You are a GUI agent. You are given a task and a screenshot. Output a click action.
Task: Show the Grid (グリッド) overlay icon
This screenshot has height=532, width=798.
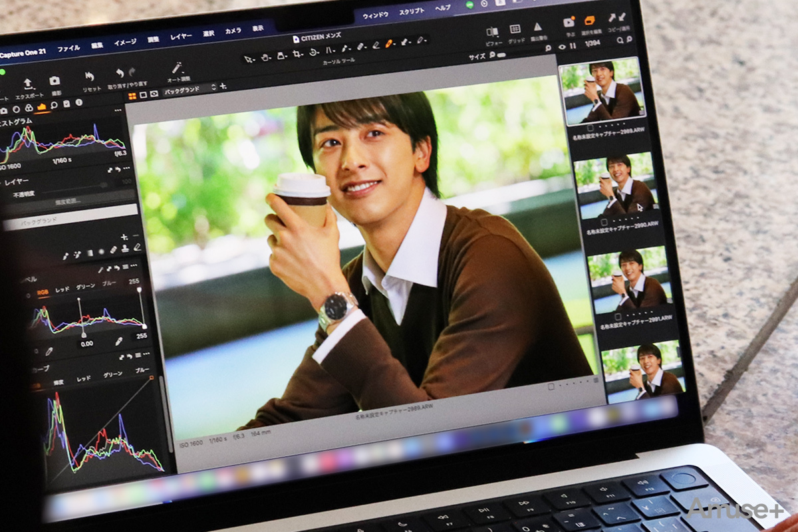coord(515,29)
